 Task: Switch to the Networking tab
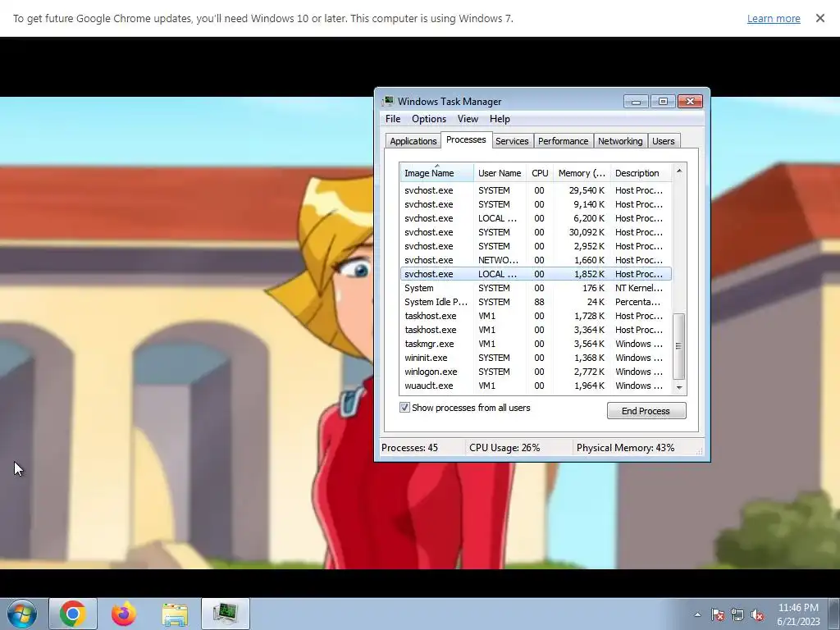[x=620, y=141]
